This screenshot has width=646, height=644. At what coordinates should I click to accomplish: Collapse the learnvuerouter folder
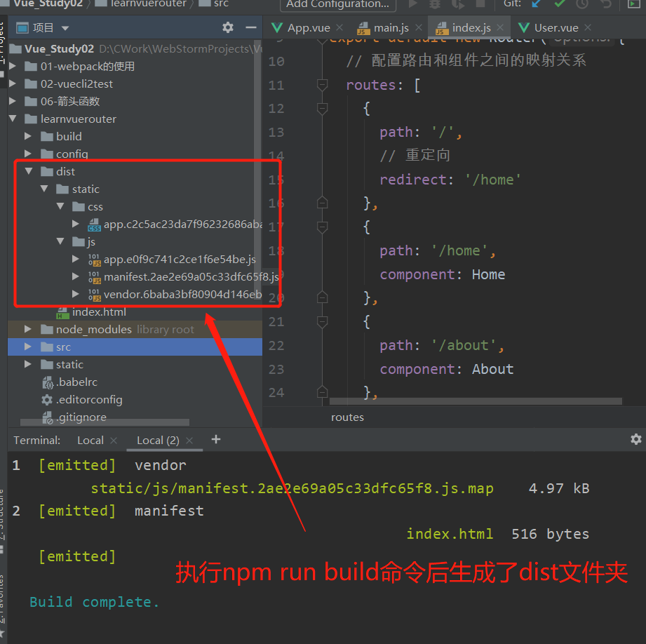tap(13, 119)
